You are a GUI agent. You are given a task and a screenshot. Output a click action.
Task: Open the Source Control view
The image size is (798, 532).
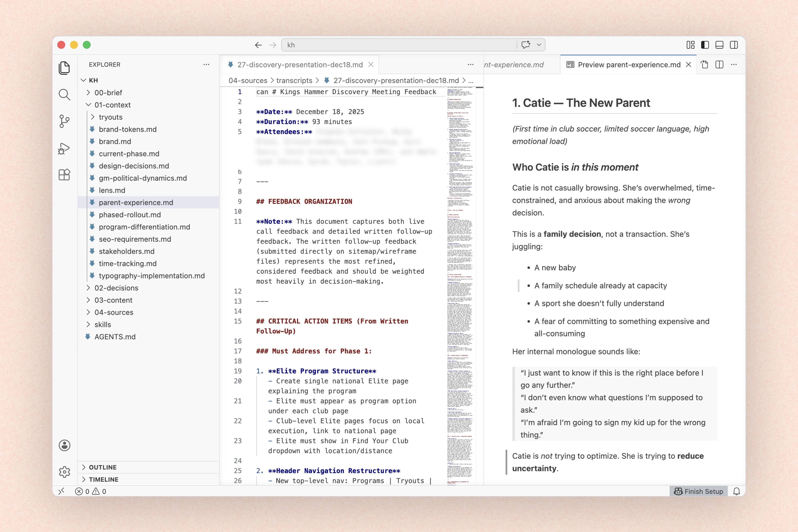click(64, 121)
